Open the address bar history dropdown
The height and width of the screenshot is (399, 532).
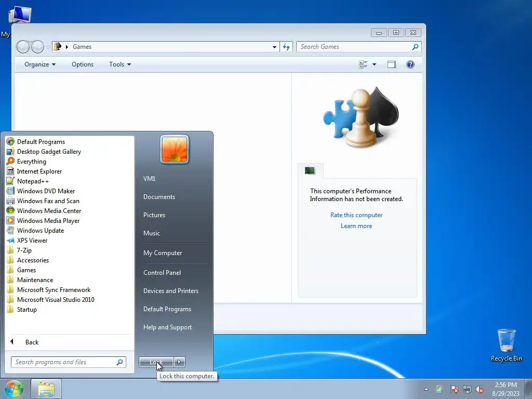274,47
